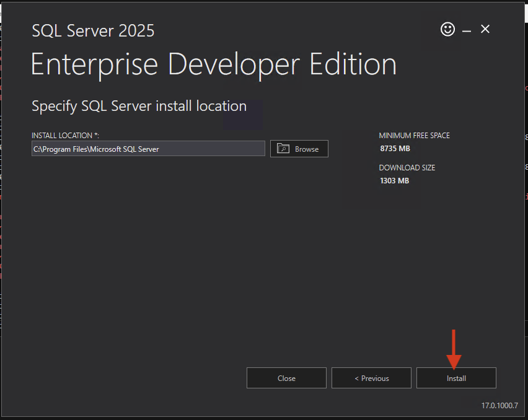Image resolution: width=528 pixels, height=420 pixels.
Task: Click the Browse button label
Action: pos(306,149)
